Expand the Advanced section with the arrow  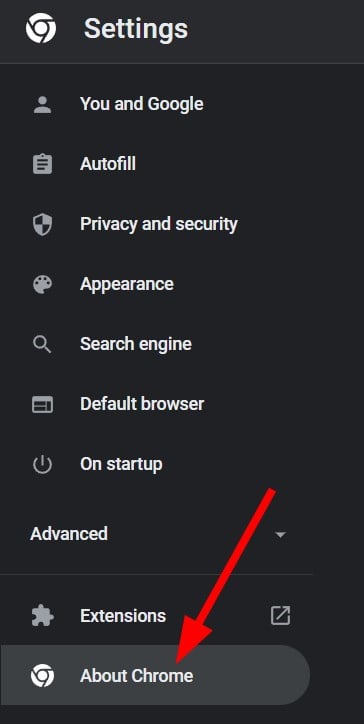click(x=280, y=535)
